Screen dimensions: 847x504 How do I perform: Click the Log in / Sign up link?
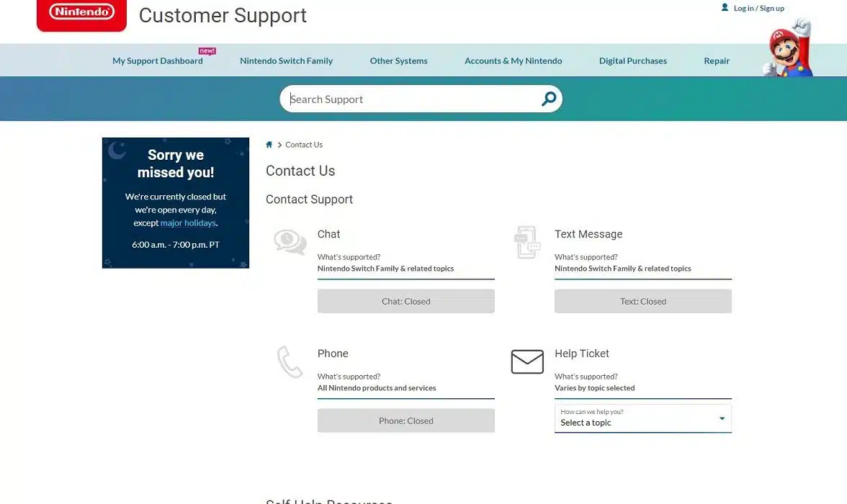point(758,9)
